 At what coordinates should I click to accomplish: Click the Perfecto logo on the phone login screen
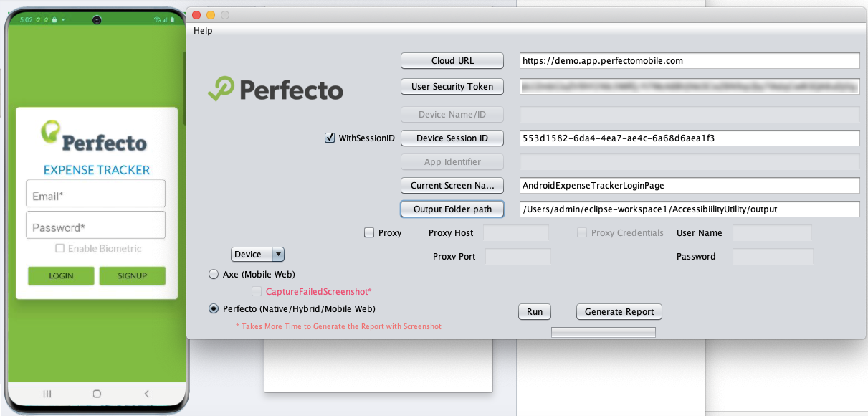point(95,137)
